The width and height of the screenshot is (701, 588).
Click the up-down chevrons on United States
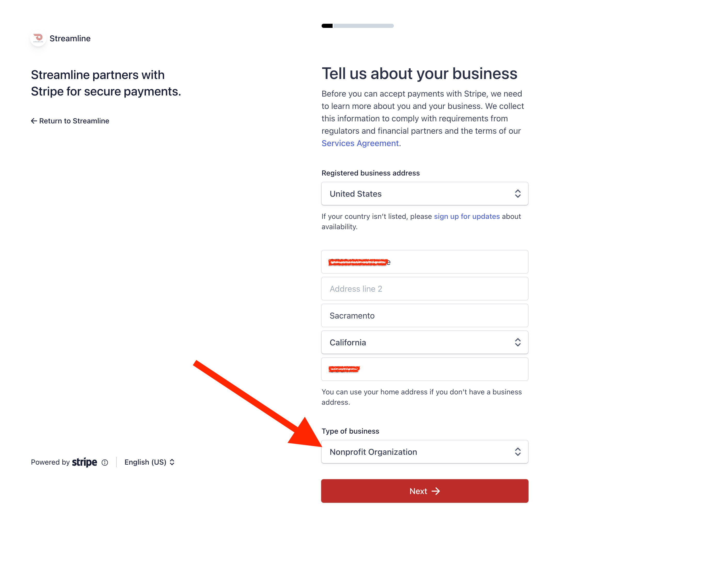click(x=517, y=194)
